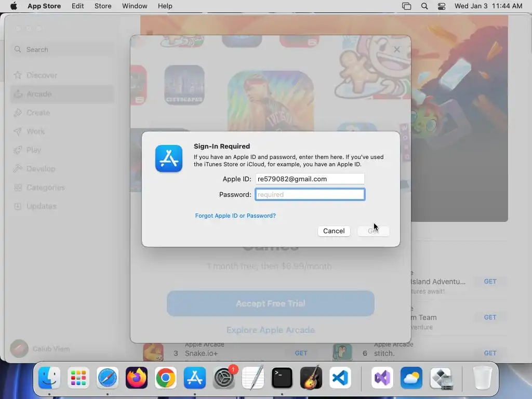
Task: Open Google Chrome from the Dock
Action: pos(166,378)
